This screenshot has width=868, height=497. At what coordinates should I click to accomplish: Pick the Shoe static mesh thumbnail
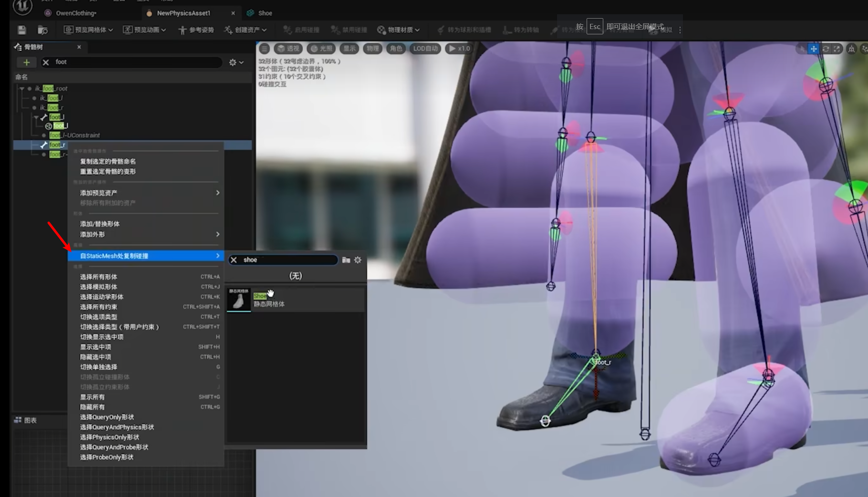[238, 300]
